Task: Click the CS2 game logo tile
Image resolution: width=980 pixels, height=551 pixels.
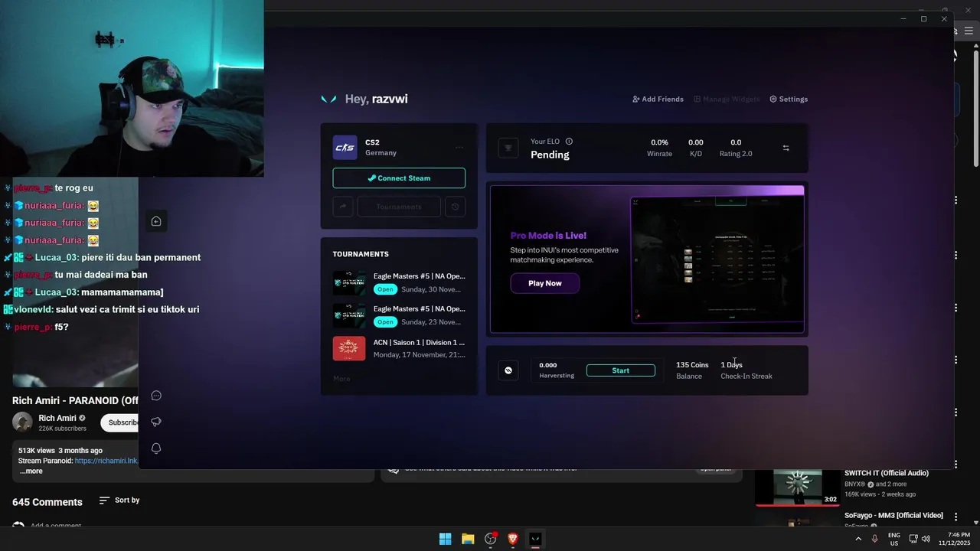Action: coord(345,148)
